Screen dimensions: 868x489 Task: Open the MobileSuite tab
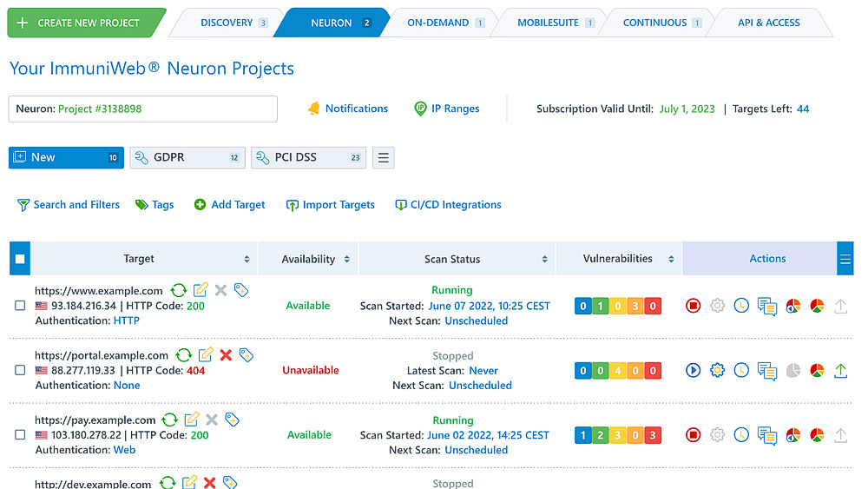[549, 23]
